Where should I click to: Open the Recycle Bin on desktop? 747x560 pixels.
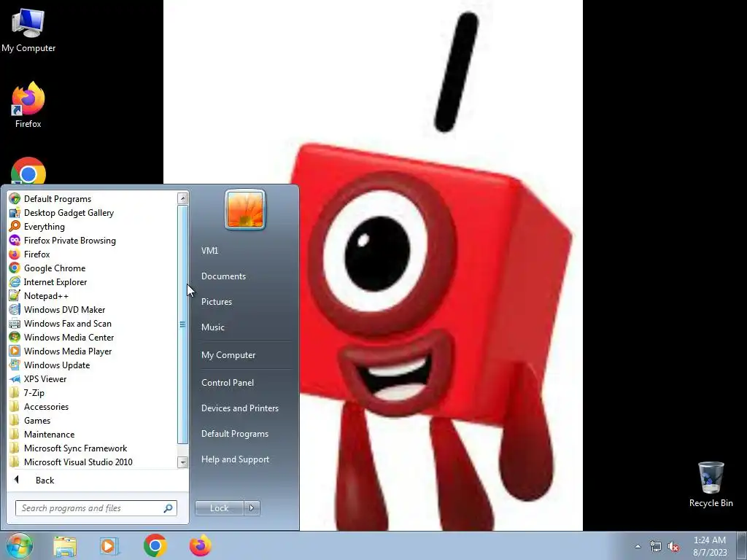tap(711, 484)
